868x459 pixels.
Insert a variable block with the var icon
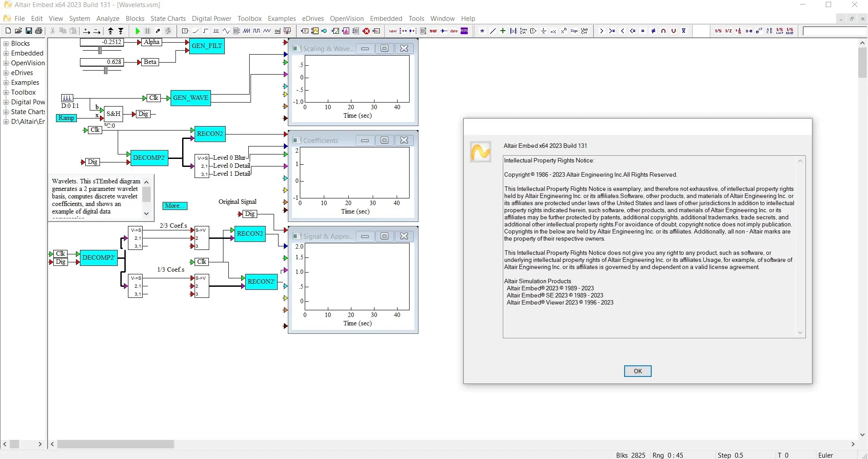coord(433,31)
